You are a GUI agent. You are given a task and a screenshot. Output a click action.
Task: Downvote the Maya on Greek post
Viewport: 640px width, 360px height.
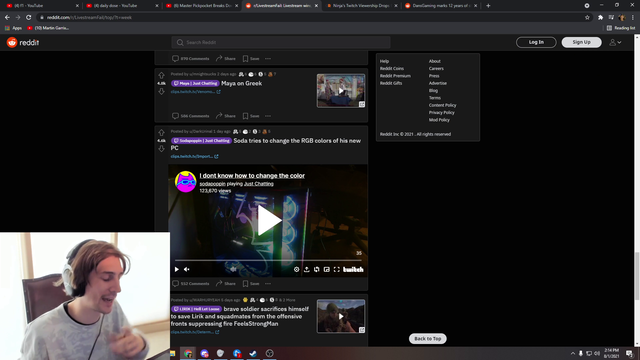point(161,91)
